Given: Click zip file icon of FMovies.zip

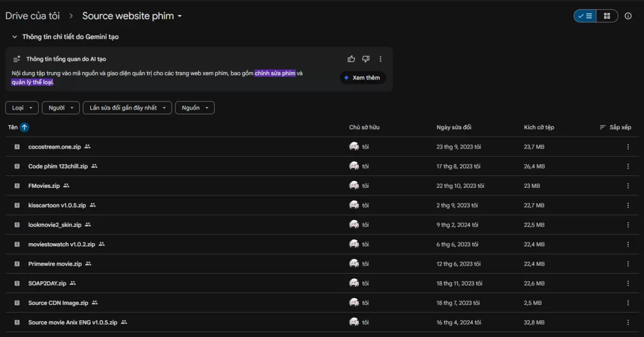Looking at the screenshot, I should click(17, 186).
